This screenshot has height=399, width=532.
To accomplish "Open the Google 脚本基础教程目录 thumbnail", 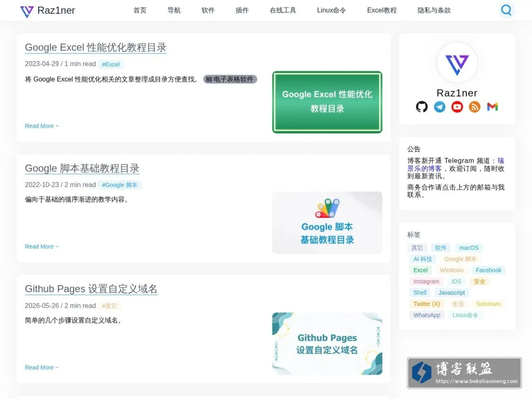I will tap(327, 223).
